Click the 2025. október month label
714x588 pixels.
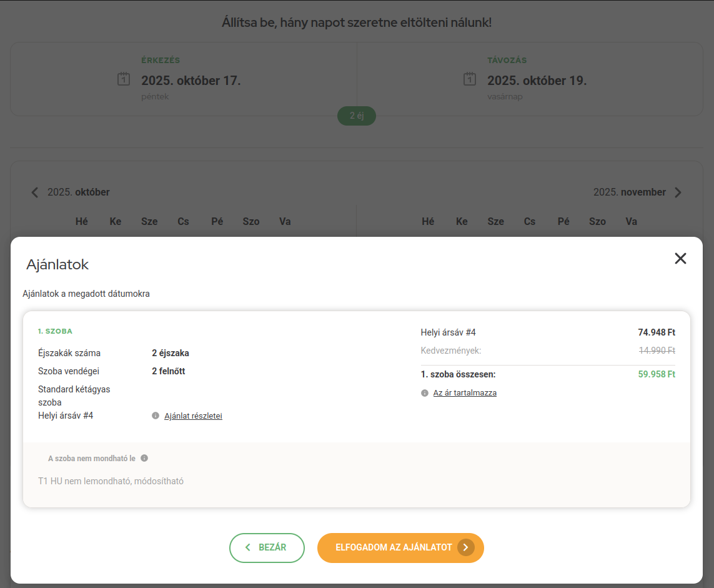[79, 192]
